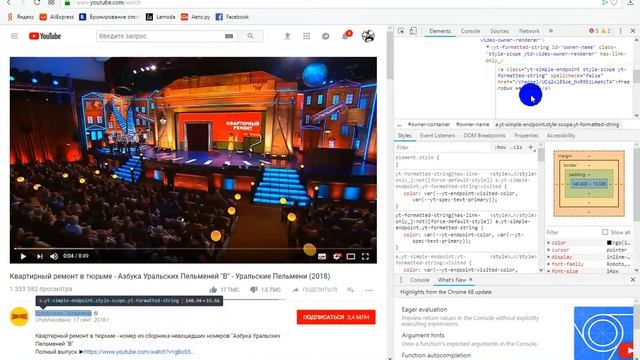
Task: Activate DevTools inspect element picker
Action: [x=402, y=31]
